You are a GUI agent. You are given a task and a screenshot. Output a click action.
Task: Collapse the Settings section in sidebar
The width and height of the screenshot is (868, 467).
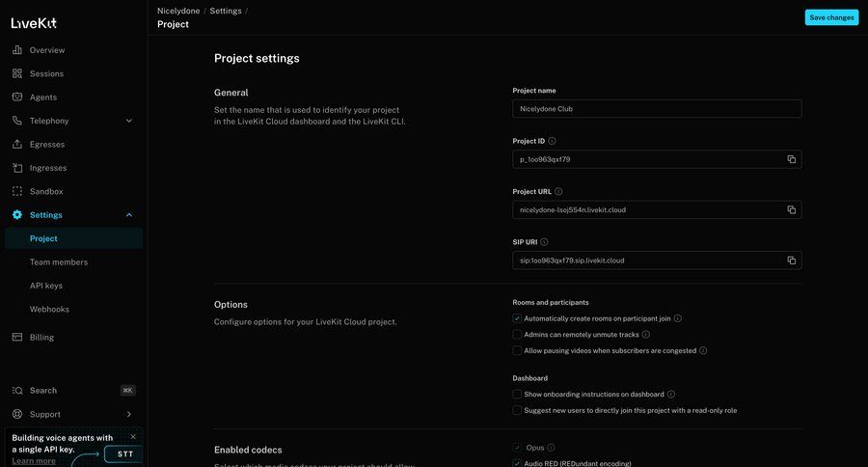pos(129,215)
